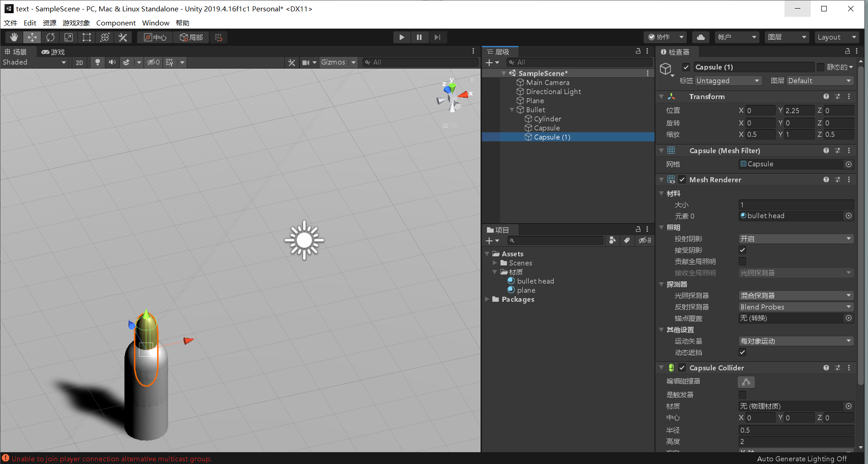868x464 pixels.
Task: Open the Default layer dropdown
Action: tap(820, 80)
